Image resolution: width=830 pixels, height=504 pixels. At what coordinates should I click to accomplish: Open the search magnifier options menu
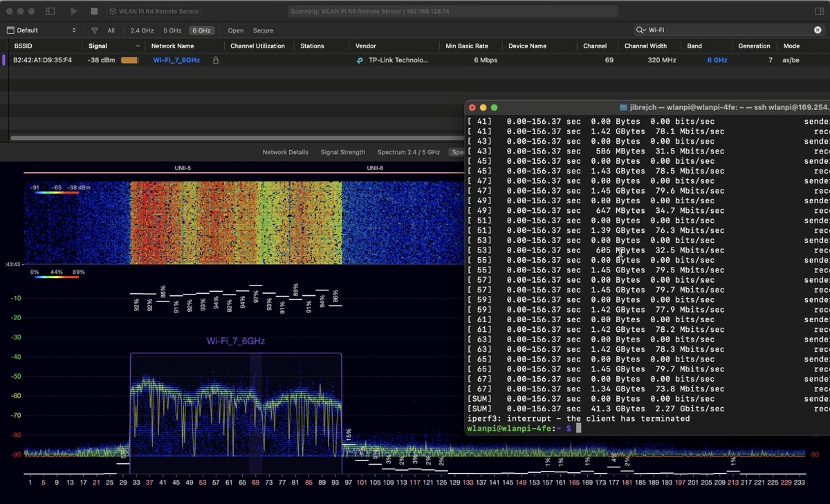[x=642, y=30]
